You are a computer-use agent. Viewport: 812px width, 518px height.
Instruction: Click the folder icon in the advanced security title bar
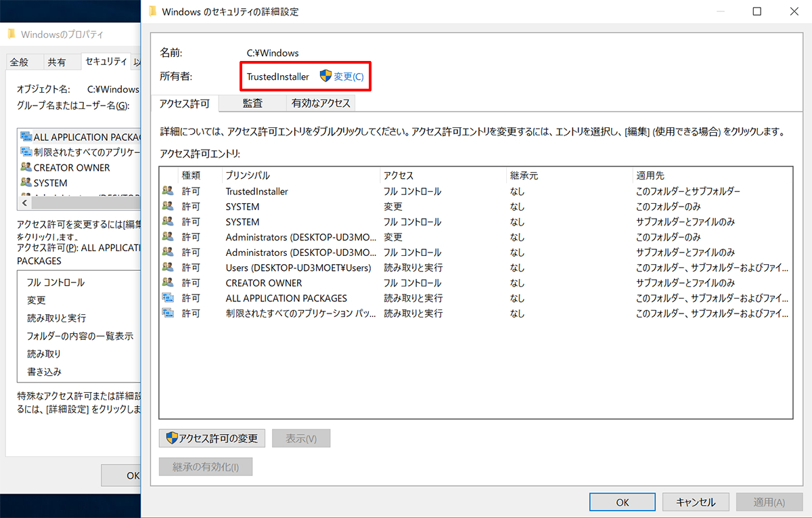tap(152, 12)
